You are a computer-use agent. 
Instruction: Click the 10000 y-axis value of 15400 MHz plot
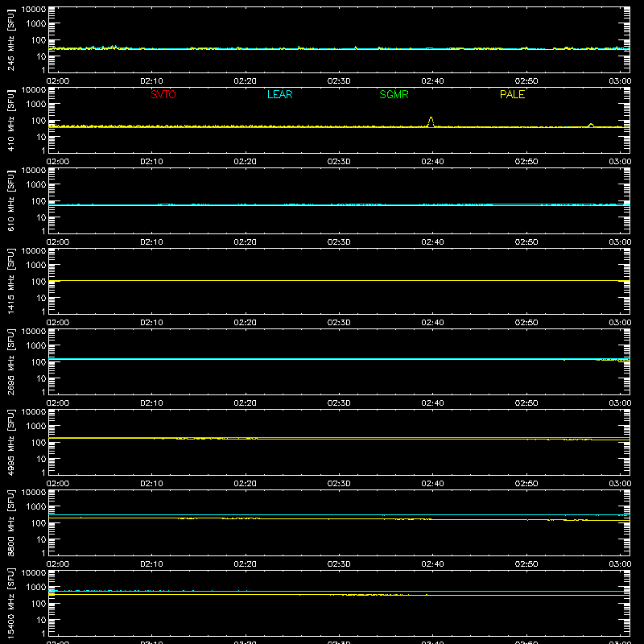pyautogui.click(x=34, y=573)
